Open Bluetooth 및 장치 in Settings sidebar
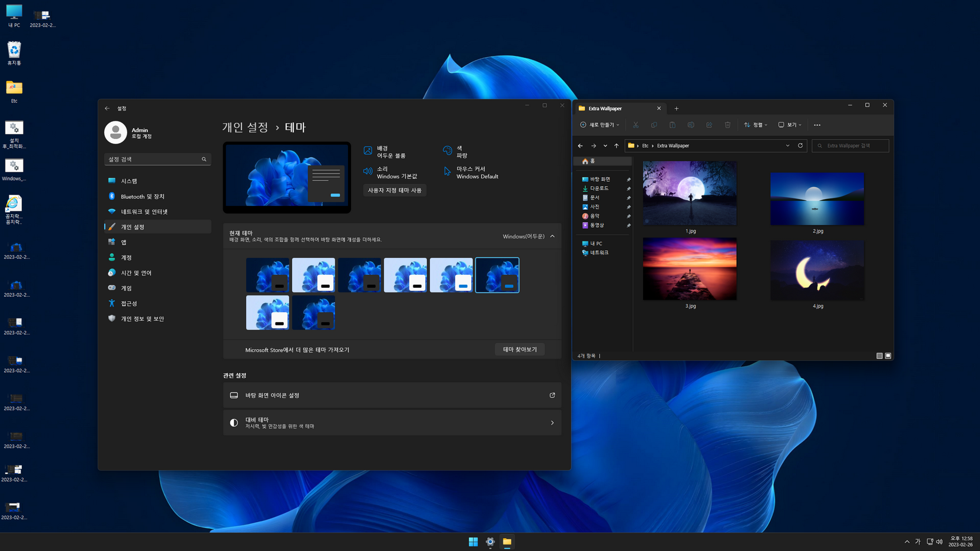The height and width of the screenshot is (551, 980). [x=158, y=196]
